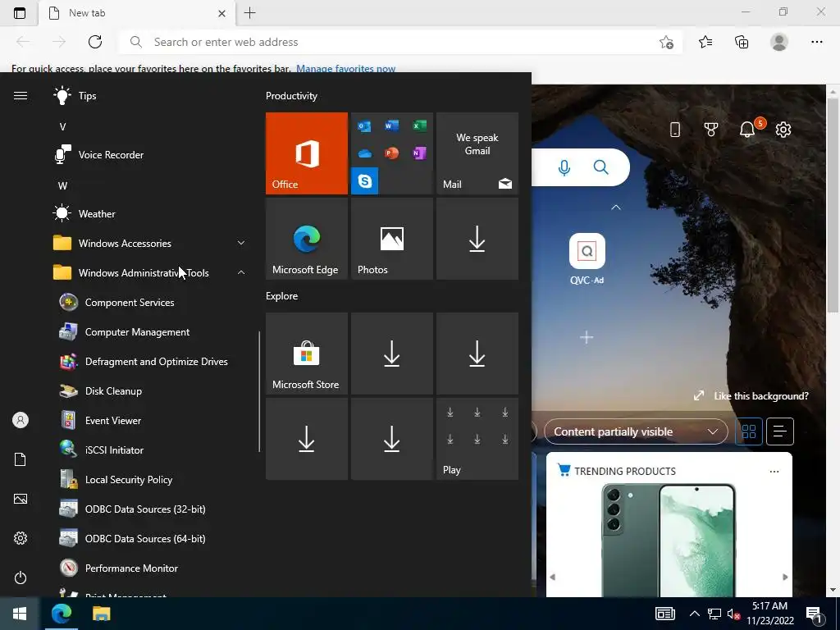Open Pictures from Start sidebar
Viewport: 840px width, 630px height.
(x=21, y=499)
